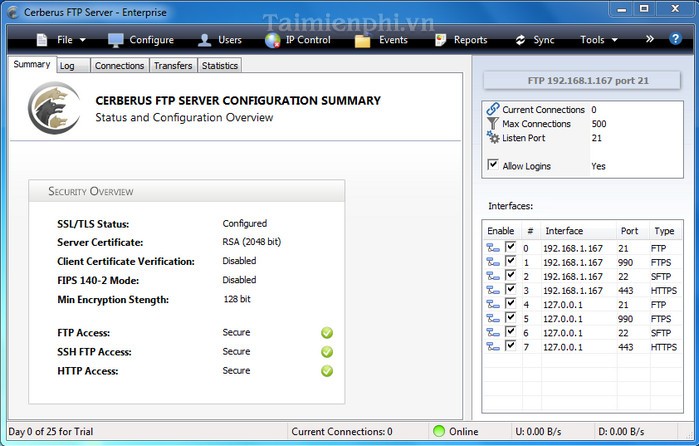
Task: Uncheck interface 2 SFTP port 22
Action: [510, 275]
